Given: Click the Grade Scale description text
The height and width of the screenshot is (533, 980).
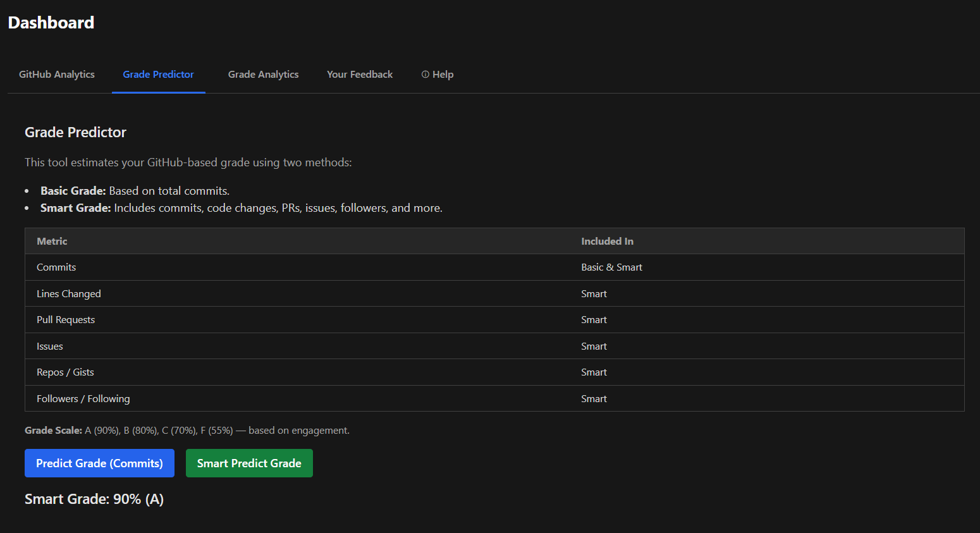Looking at the screenshot, I should 187,431.
